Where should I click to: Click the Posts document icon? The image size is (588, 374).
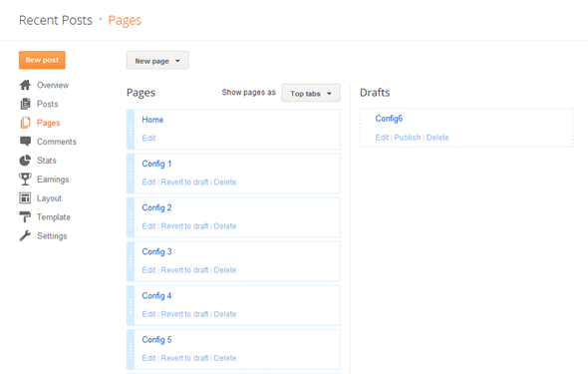click(x=25, y=104)
